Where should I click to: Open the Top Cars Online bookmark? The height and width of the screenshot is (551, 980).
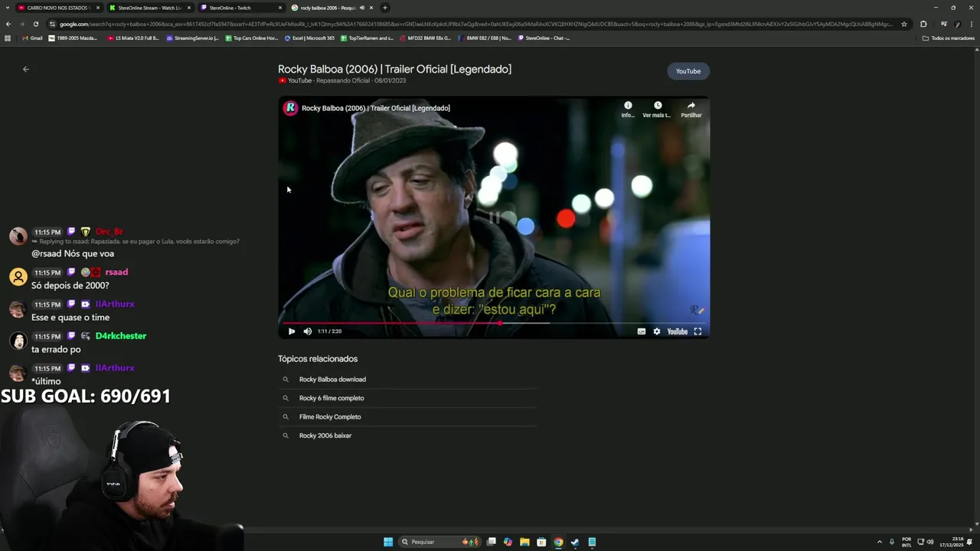pyautogui.click(x=251, y=37)
